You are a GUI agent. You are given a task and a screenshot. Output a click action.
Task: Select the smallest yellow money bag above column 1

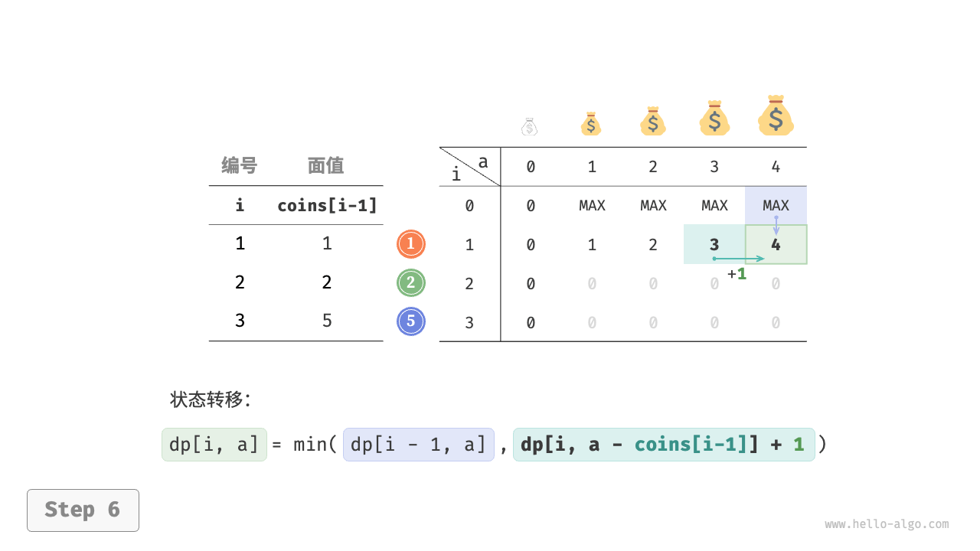click(x=591, y=124)
